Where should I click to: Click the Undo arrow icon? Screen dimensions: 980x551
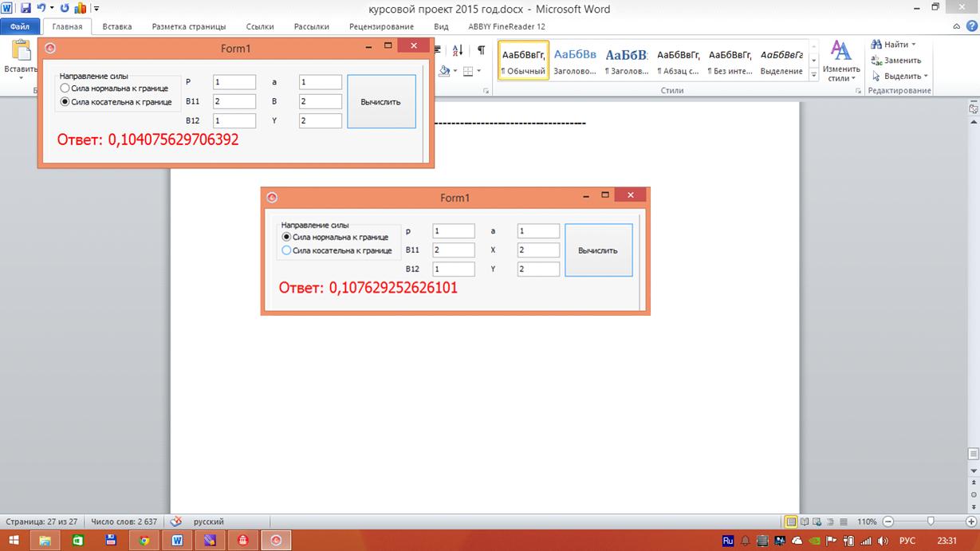pyautogui.click(x=41, y=9)
